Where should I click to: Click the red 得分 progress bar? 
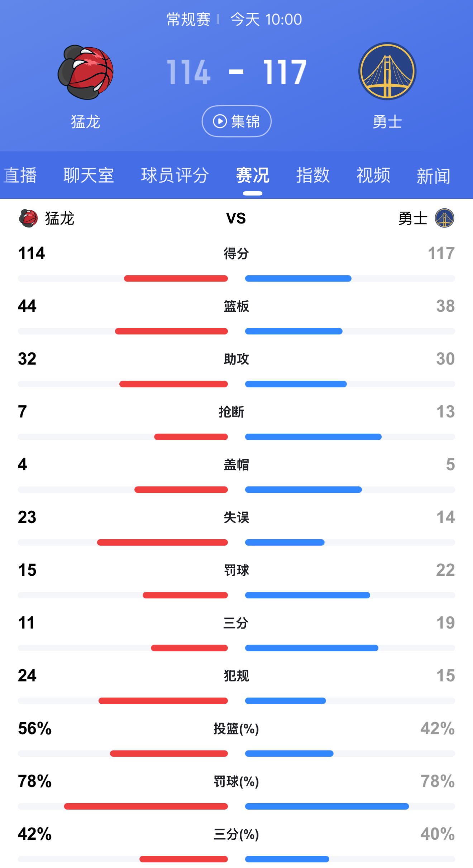click(176, 278)
